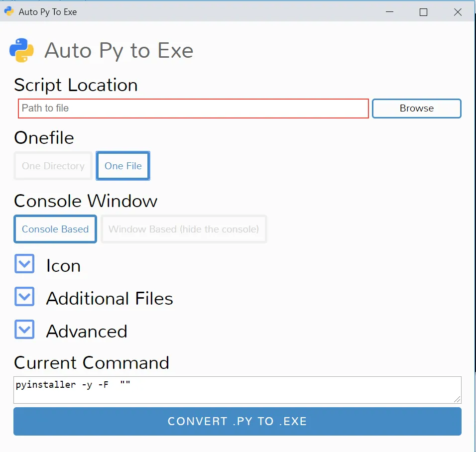Click the Current Command heading

point(92,363)
